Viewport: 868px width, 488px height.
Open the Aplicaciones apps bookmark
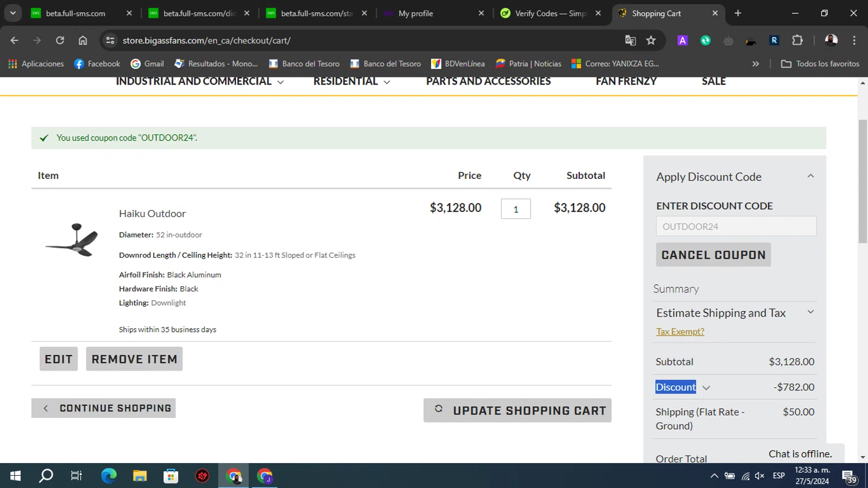(x=36, y=64)
